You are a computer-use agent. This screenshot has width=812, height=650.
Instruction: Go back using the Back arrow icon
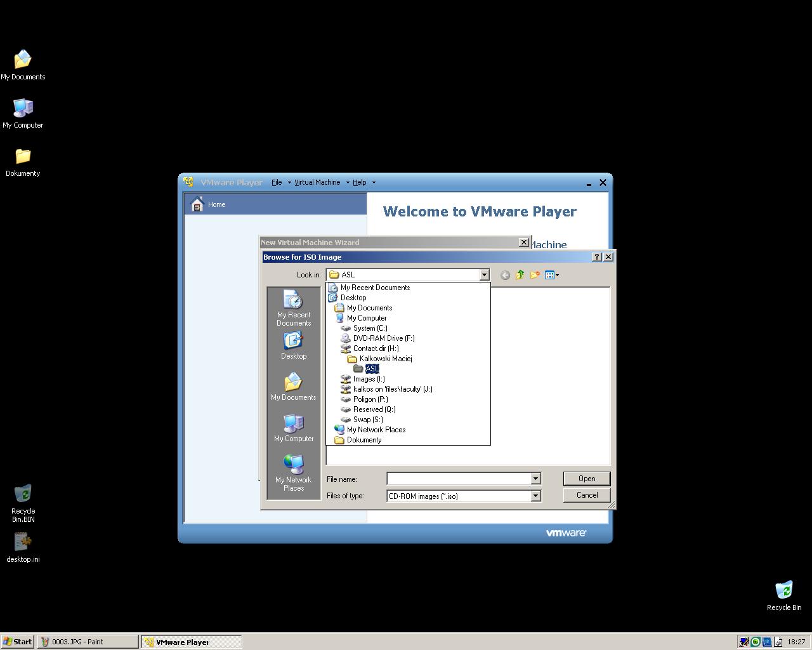505,275
